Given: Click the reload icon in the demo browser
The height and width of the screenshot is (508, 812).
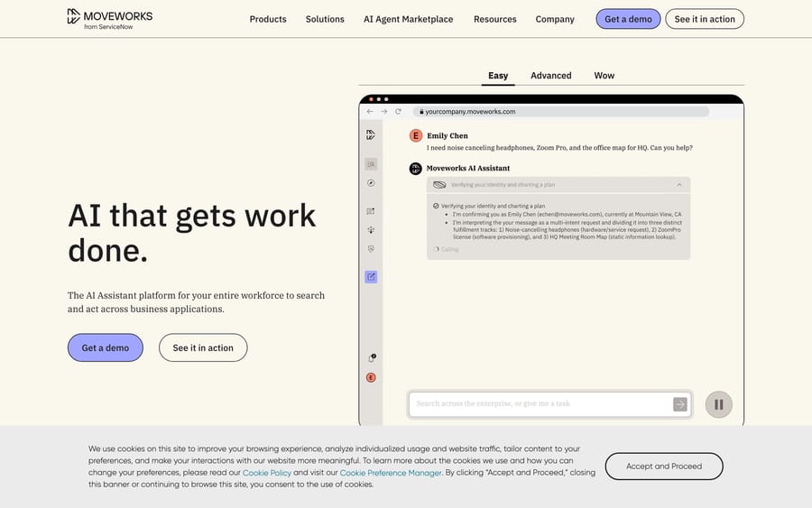Looking at the screenshot, I should coord(398,111).
